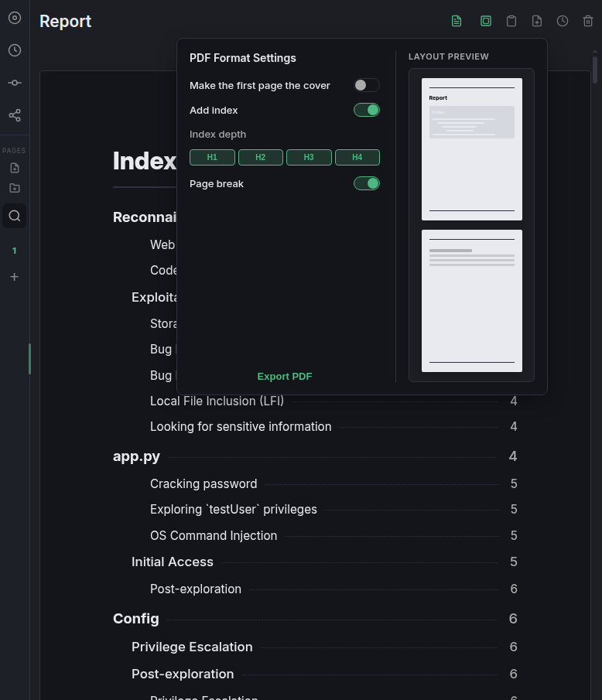The width and height of the screenshot is (602, 700).
Task: Click the plus icon in left sidebar
Action: coord(14,277)
